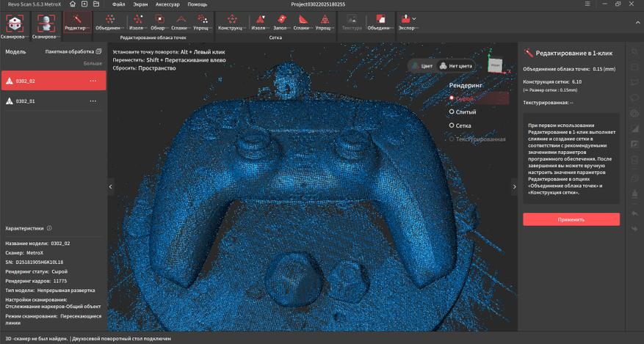Switch display to Цвет mode
The width and height of the screenshot is (644, 344).
coord(422,65)
